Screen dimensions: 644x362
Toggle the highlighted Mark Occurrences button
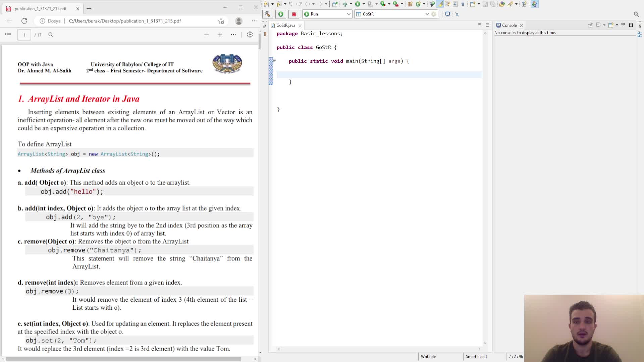click(440, 4)
